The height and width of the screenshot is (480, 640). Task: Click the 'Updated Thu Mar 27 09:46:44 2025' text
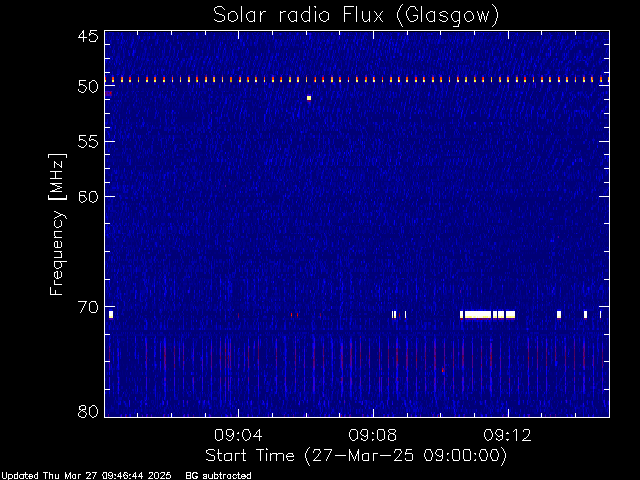tap(86, 476)
